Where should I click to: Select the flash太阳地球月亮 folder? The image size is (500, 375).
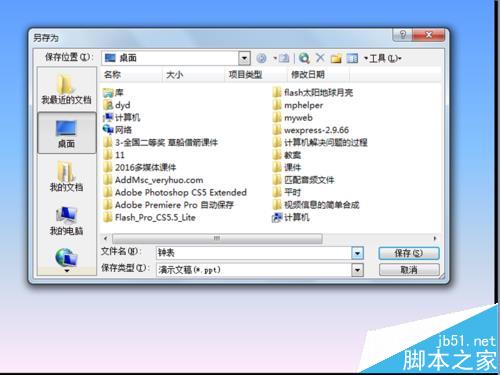coord(313,92)
